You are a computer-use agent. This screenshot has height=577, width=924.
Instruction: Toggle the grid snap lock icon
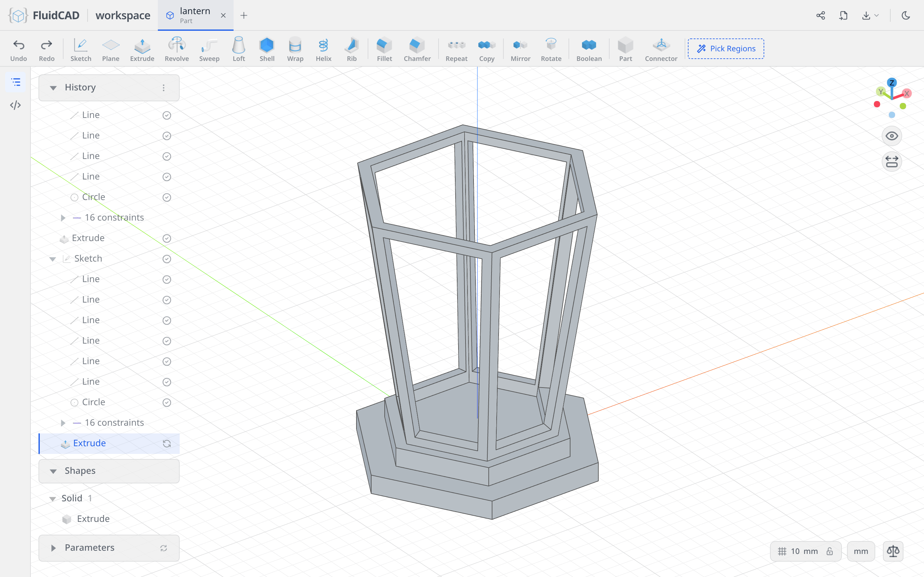830,551
